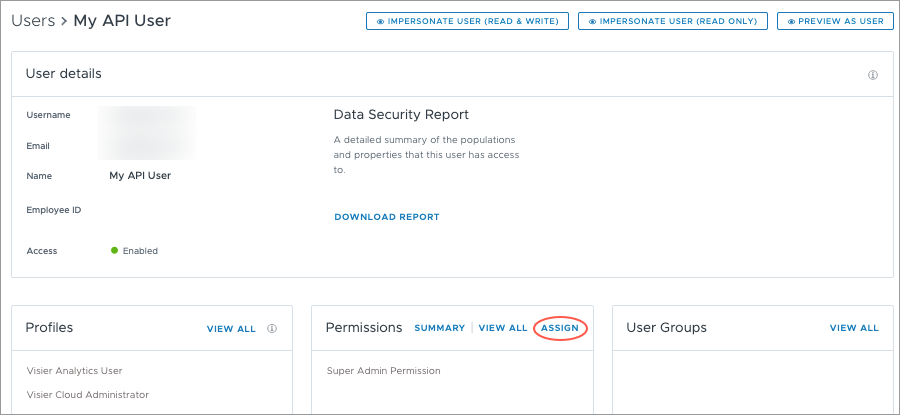The width and height of the screenshot is (900, 415).
Task: Click the Super Admin Permission entry
Action: pyautogui.click(x=383, y=371)
